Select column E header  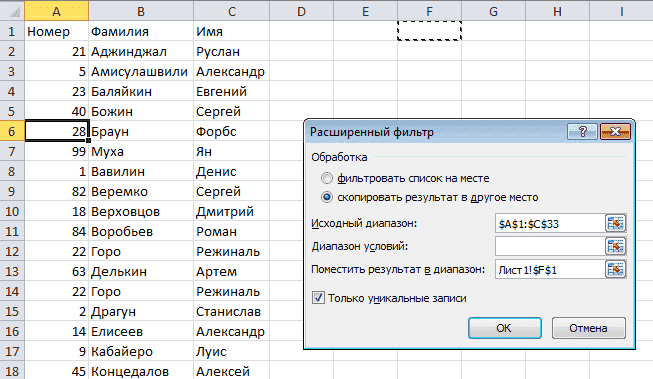pos(365,11)
